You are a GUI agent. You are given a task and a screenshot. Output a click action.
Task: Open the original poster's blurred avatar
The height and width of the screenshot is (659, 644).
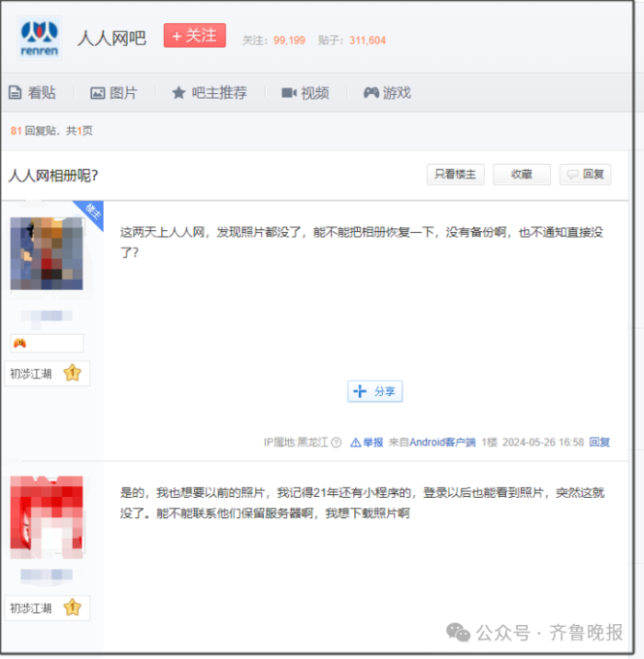coord(46,253)
